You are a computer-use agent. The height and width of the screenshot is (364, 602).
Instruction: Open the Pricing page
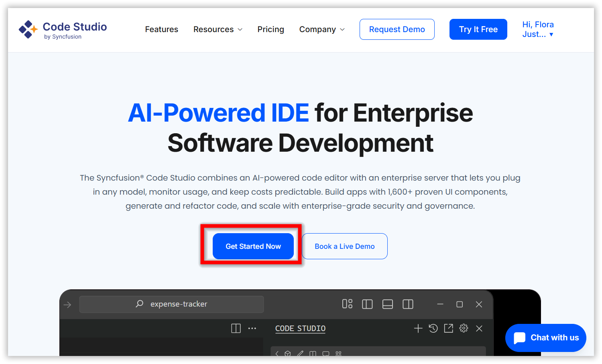tap(270, 29)
